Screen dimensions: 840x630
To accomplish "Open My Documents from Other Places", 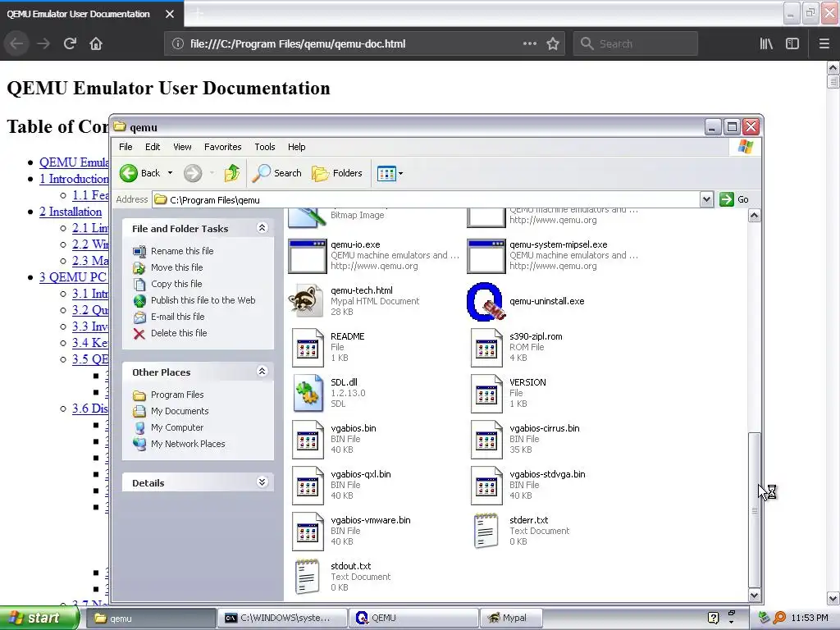I will pos(180,412).
